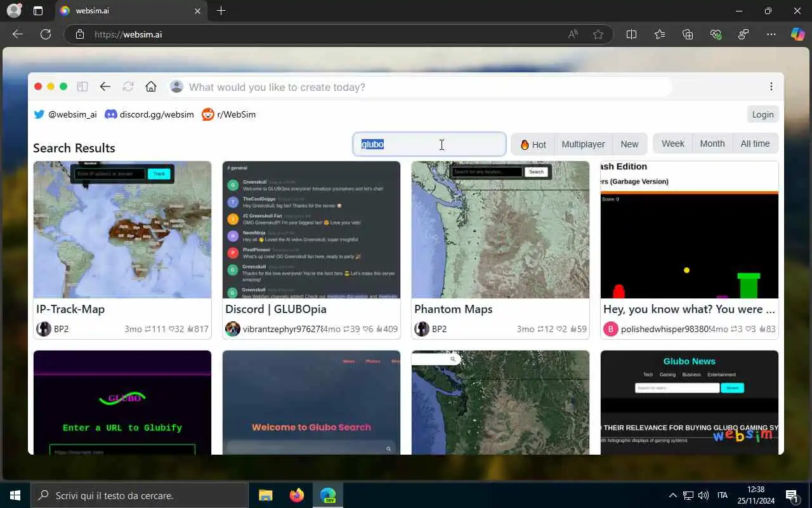Go to websim home icon
Image resolution: width=812 pixels, height=508 pixels.
(x=151, y=86)
